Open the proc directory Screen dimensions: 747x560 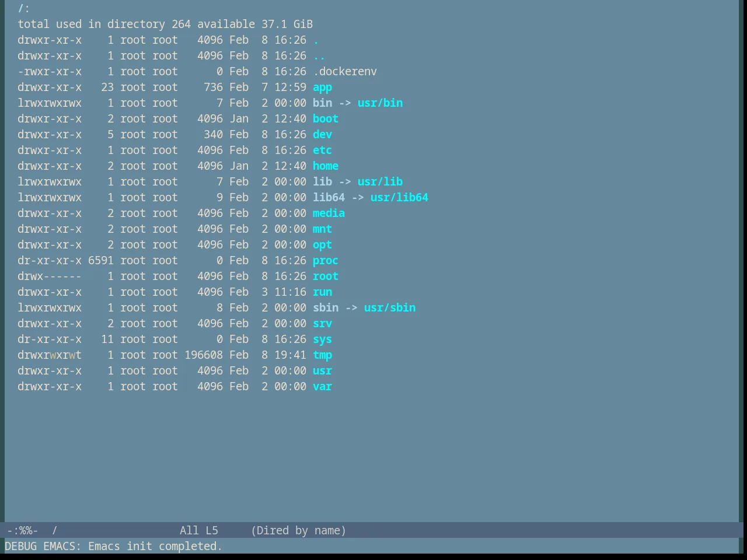[326, 261]
